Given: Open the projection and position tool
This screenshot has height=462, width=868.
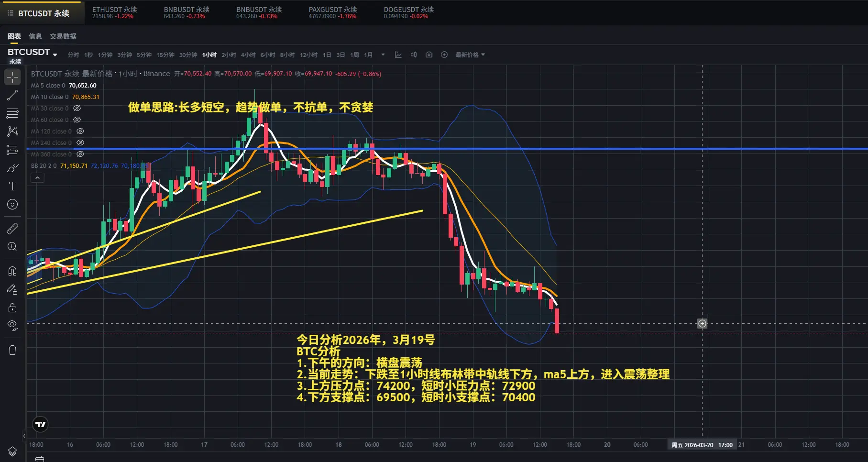Looking at the screenshot, I should (12, 150).
